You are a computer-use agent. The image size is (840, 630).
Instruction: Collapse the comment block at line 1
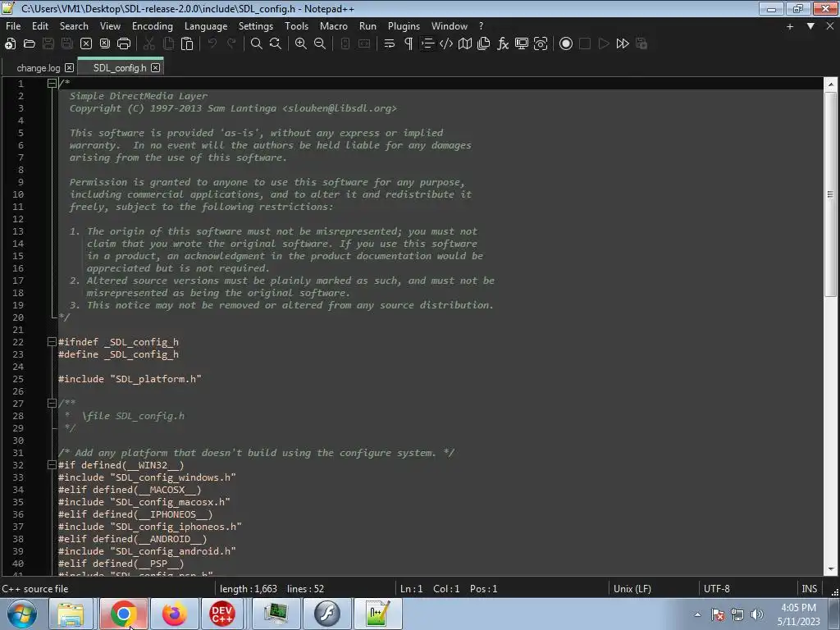tap(52, 83)
